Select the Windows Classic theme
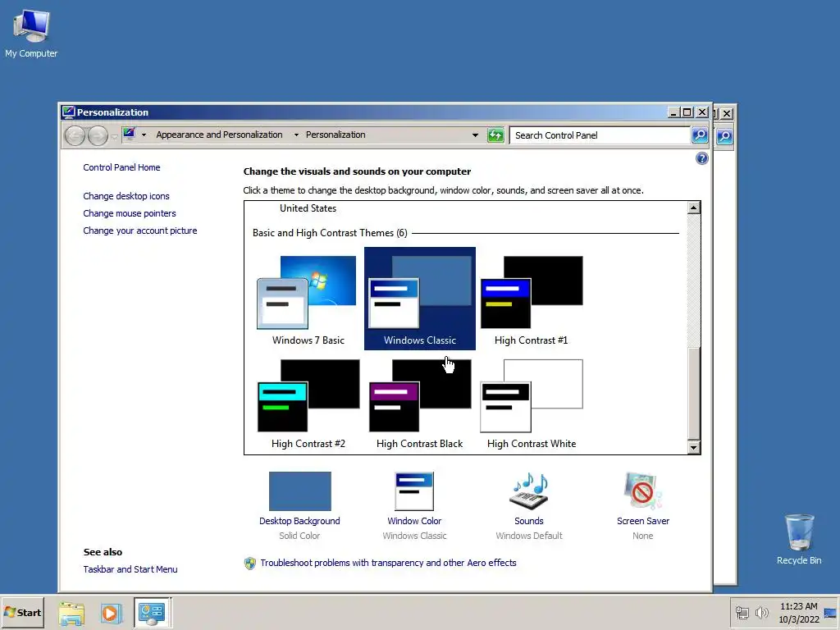This screenshot has width=840, height=630. [x=419, y=299]
